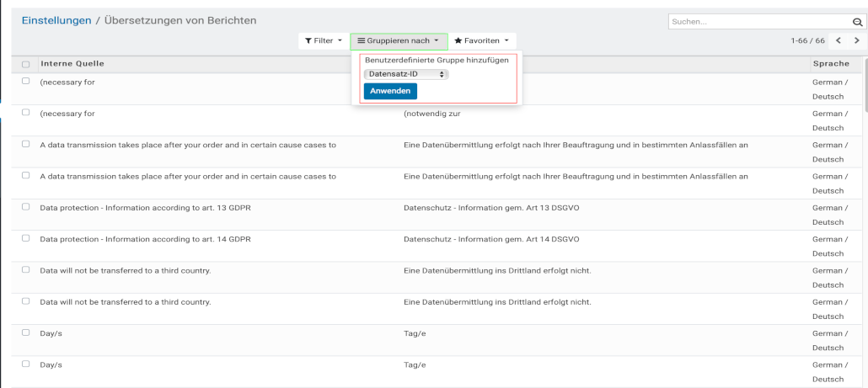
Task: Navigate to Einstellungen breadcrumb link
Action: pyautogui.click(x=56, y=20)
